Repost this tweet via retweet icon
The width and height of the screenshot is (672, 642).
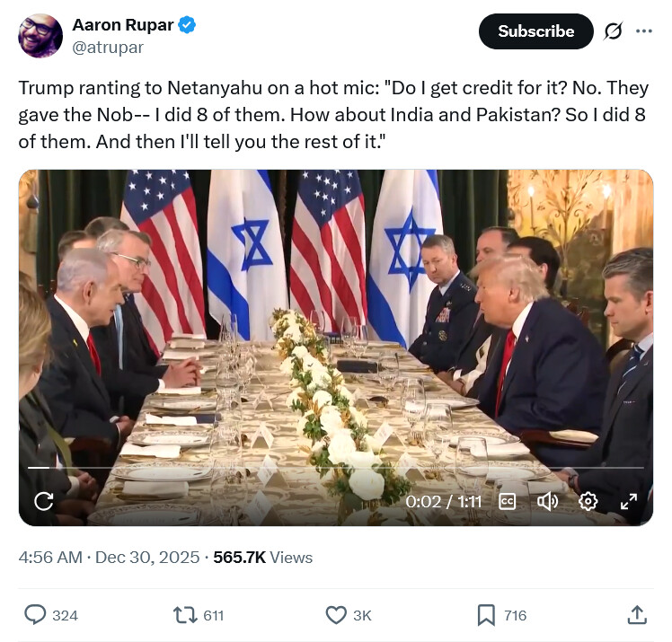[x=183, y=615]
